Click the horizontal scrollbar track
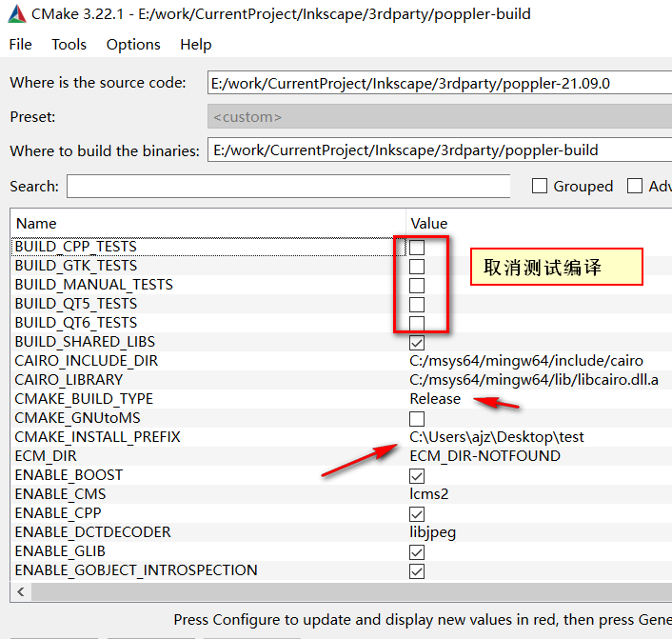Screen dimensions: 672x639 click(x=351, y=592)
